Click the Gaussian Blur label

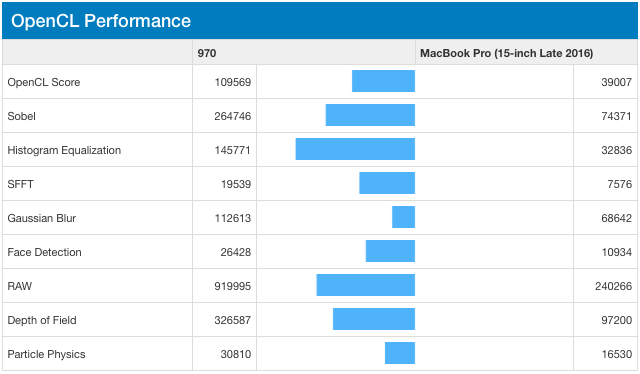42,218
